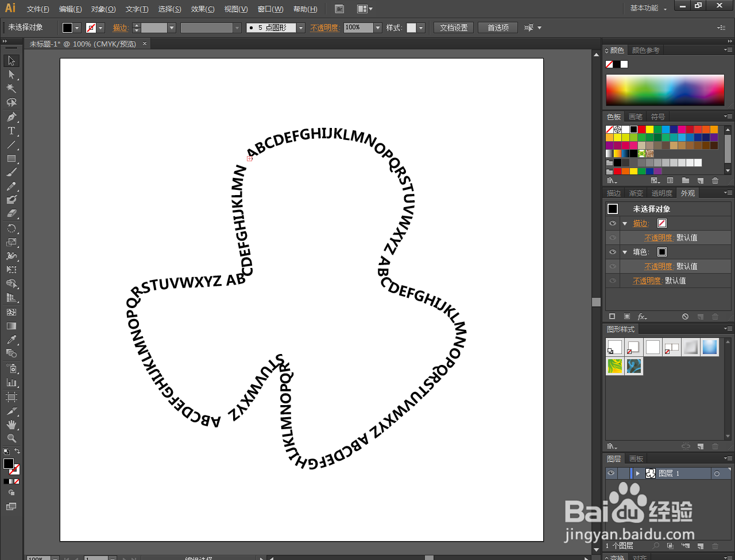Open the fx add-effect menu in Appearance panel
The width and height of the screenshot is (735, 560).
(x=642, y=317)
